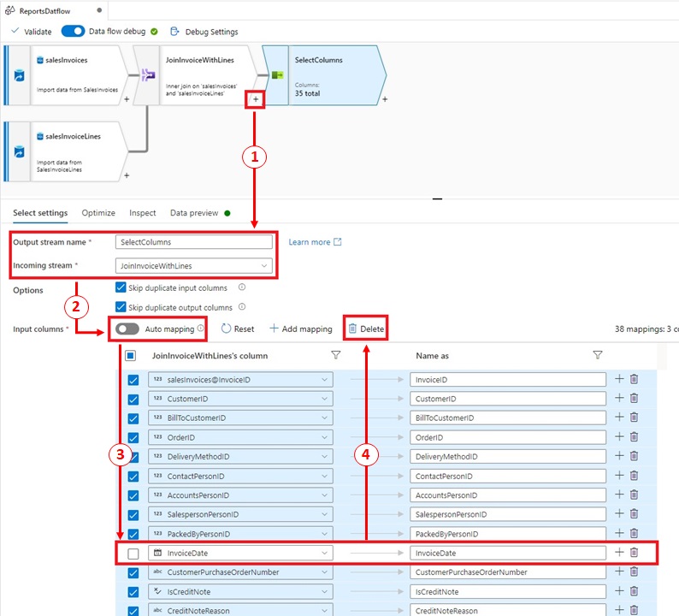This screenshot has height=616, width=679.
Task: Delete the InvoiceDate mapping row
Action: [634, 553]
